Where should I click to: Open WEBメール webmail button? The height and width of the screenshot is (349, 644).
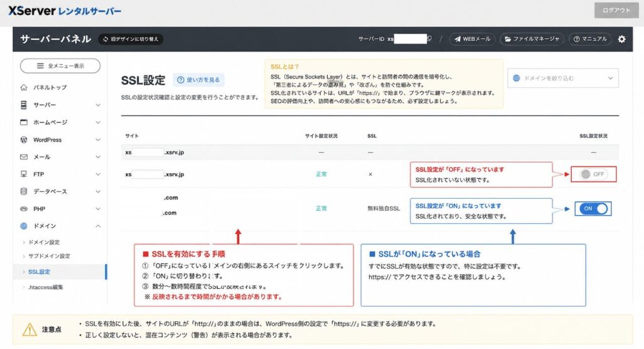[x=472, y=39]
